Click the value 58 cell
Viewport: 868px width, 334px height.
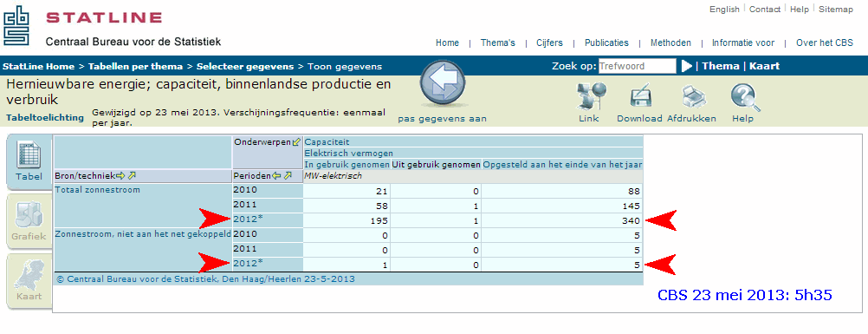347,206
